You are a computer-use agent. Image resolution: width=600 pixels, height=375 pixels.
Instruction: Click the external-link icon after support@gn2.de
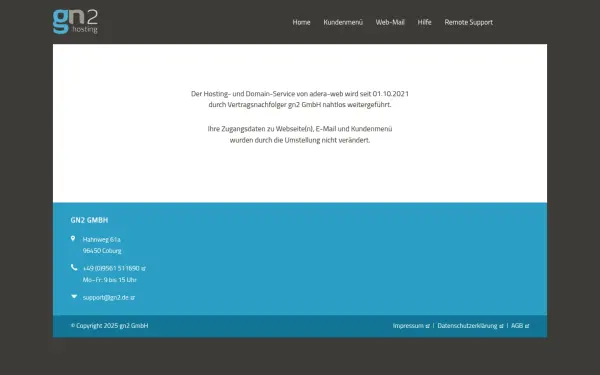(133, 298)
